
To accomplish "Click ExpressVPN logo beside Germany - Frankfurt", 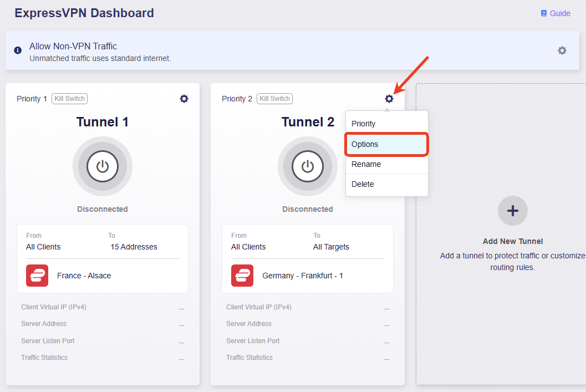I will tap(242, 276).
